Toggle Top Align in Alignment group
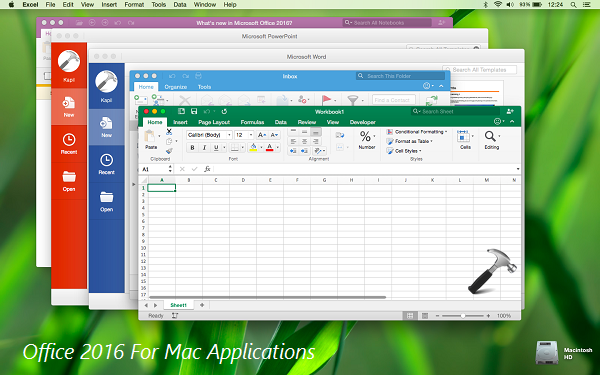Image resolution: width=600 pixels, height=375 pixels. tap(293, 132)
